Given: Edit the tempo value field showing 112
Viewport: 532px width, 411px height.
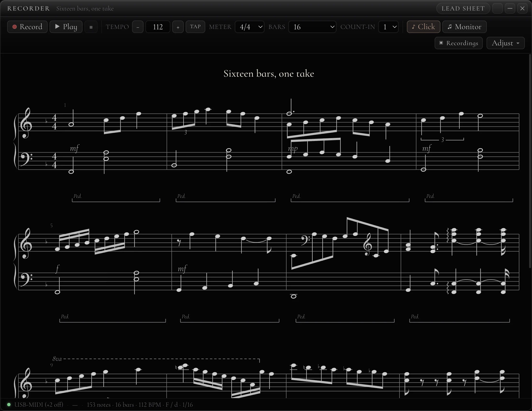Looking at the screenshot, I should click(158, 27).
